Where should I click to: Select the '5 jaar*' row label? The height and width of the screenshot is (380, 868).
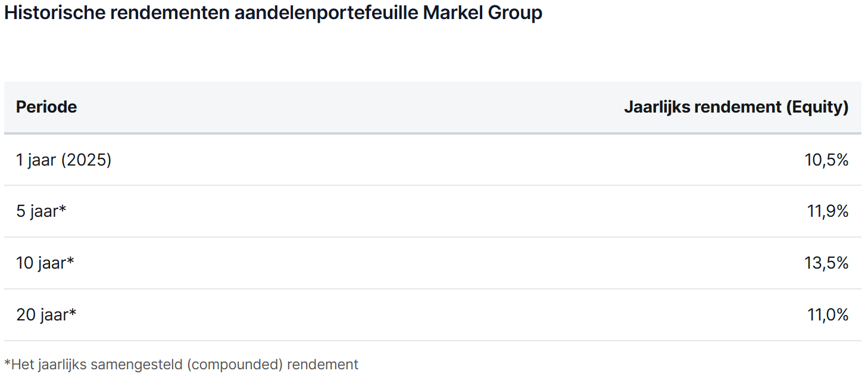(x=41, y=211)
